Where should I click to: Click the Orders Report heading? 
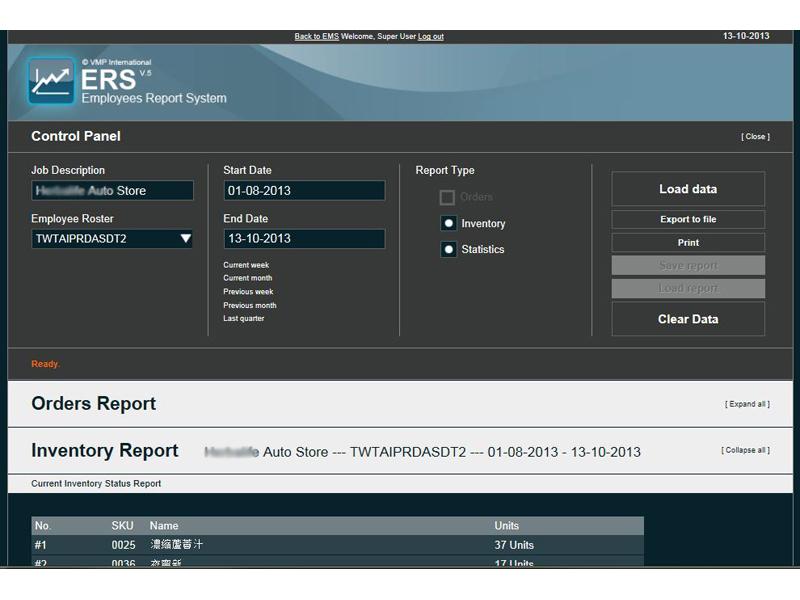pyautogui.click(x=93, y=403)
